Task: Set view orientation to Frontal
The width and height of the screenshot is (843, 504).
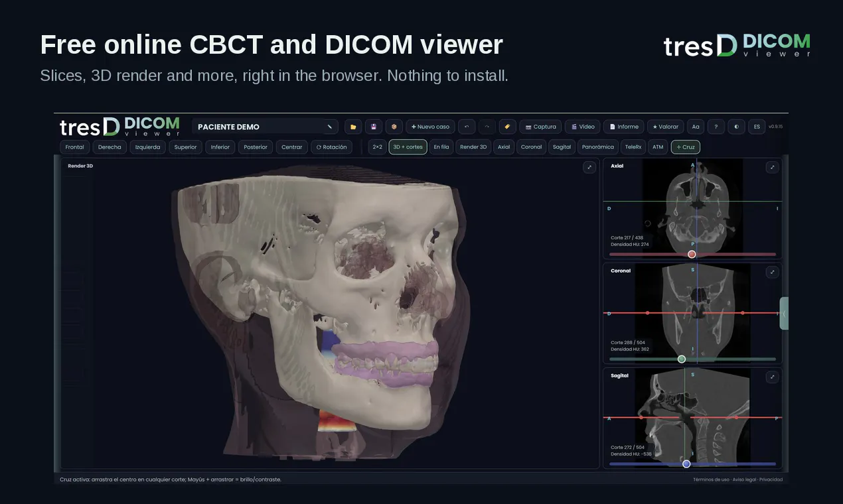Action: pos(75,147)
